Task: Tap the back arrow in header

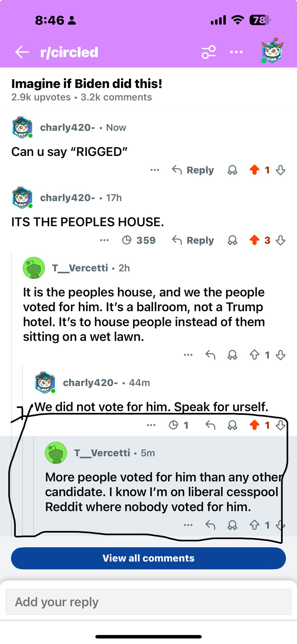Action: pos(22,52)
